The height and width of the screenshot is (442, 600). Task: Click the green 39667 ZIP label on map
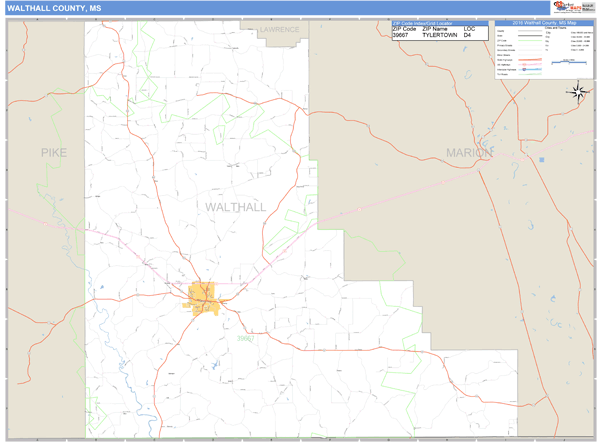(246, 338)
